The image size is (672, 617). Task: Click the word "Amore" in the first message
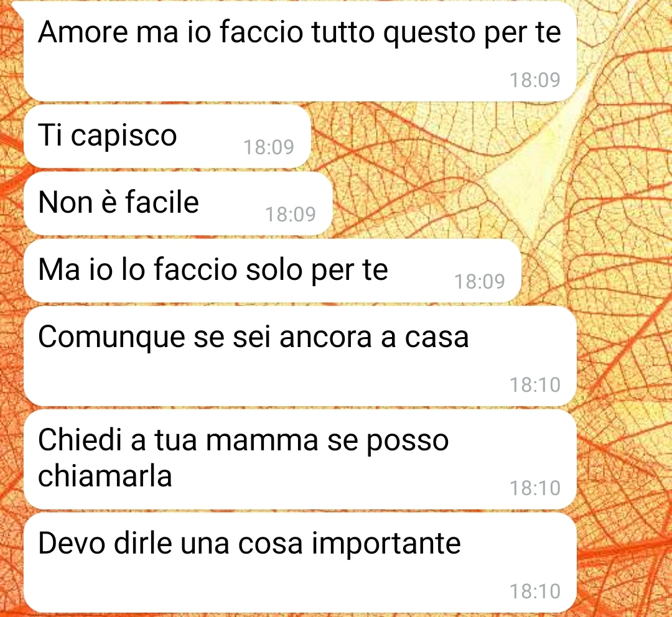coord(83,32)
